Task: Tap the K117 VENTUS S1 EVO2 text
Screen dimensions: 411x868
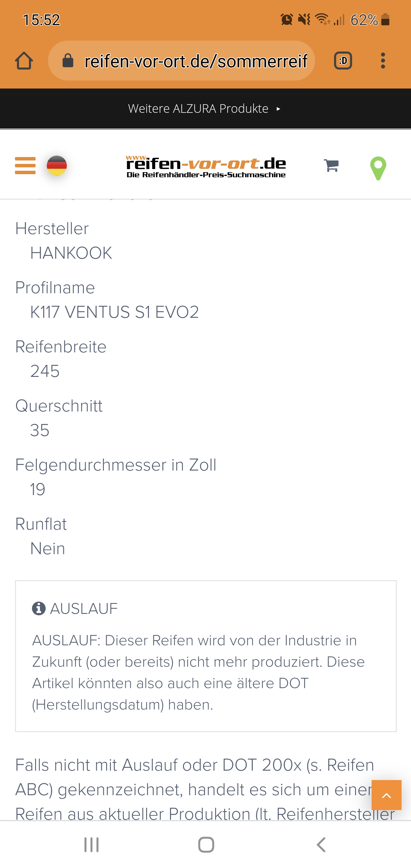Action: 114,312
